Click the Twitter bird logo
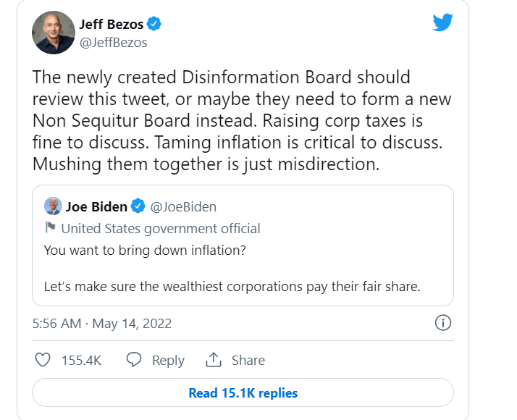 [x=442, y=22]
